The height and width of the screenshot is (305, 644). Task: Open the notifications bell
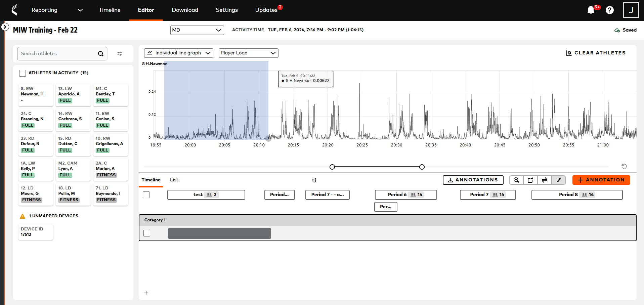[591, 10]
